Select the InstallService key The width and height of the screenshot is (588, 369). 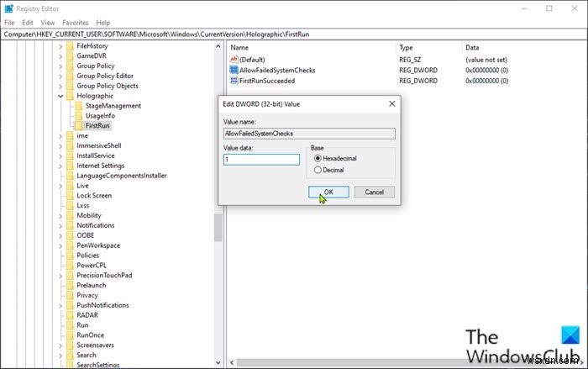pyautogui.click(x=96, y=156)
